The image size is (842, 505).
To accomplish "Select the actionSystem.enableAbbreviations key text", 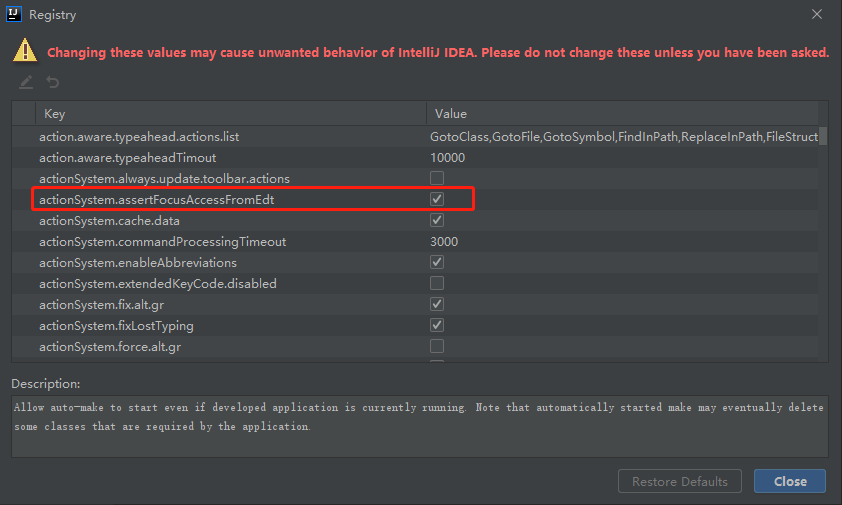I will 137,262.
